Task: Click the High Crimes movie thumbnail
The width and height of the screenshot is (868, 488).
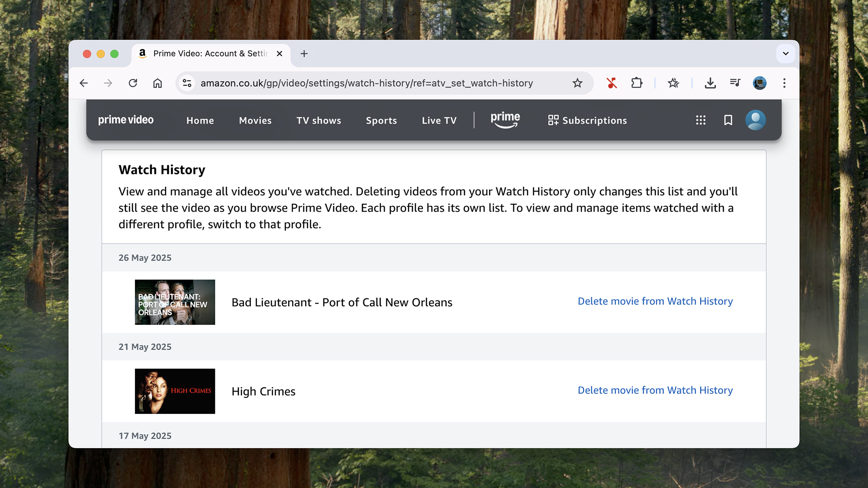Action: 175,391
